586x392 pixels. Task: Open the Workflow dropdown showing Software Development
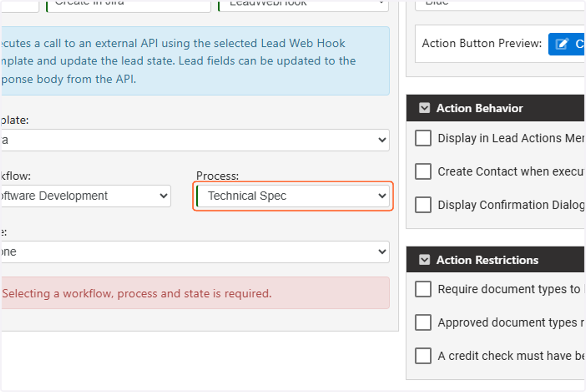pyautogui.click(x=85, y=196)
